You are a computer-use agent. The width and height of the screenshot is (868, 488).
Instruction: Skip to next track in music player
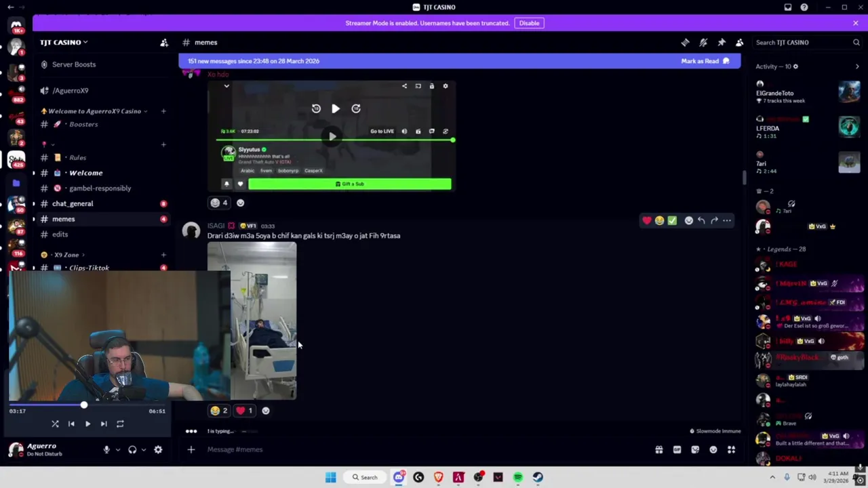[104, 424]
